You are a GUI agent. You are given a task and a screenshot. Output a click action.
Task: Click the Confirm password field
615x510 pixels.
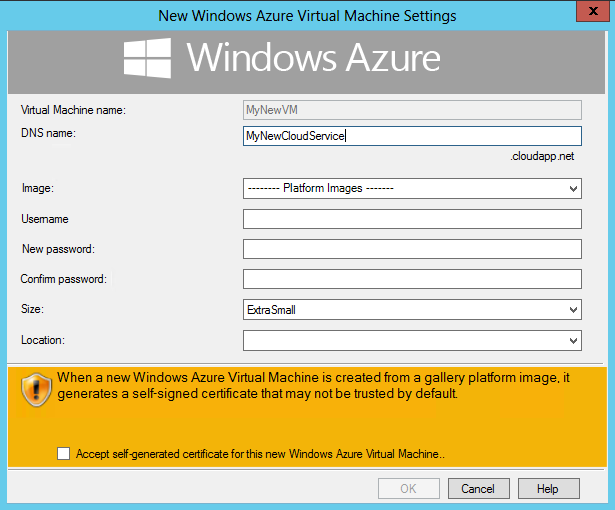pyautogui.click(x=412, y=279)
